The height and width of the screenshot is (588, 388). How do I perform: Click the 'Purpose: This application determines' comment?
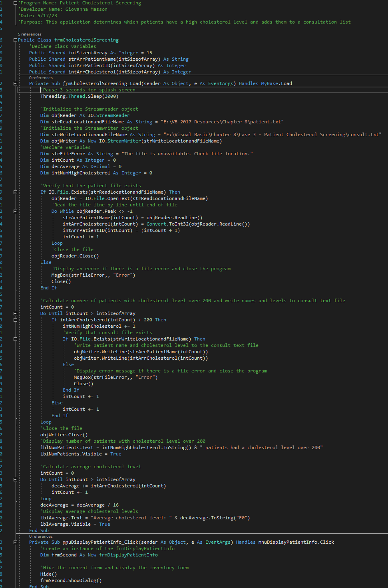(184, 22)
